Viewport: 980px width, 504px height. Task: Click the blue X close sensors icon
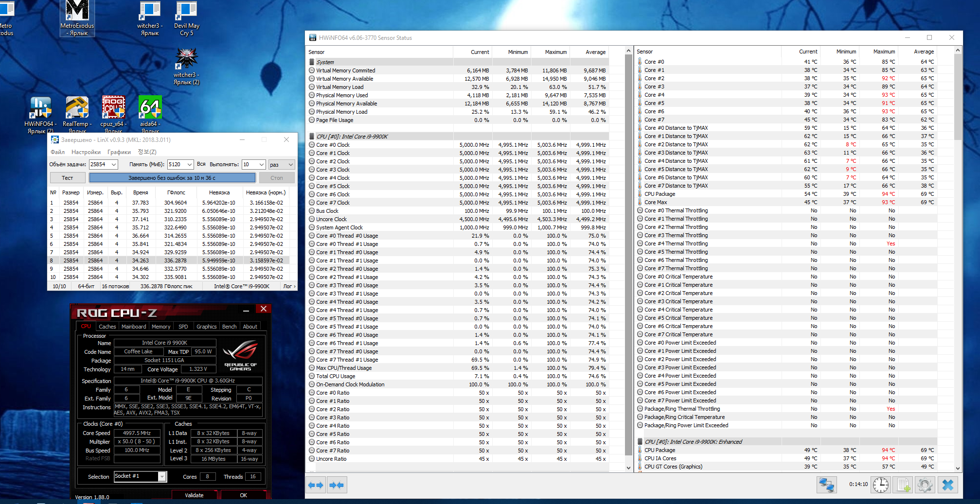[948, 485]
